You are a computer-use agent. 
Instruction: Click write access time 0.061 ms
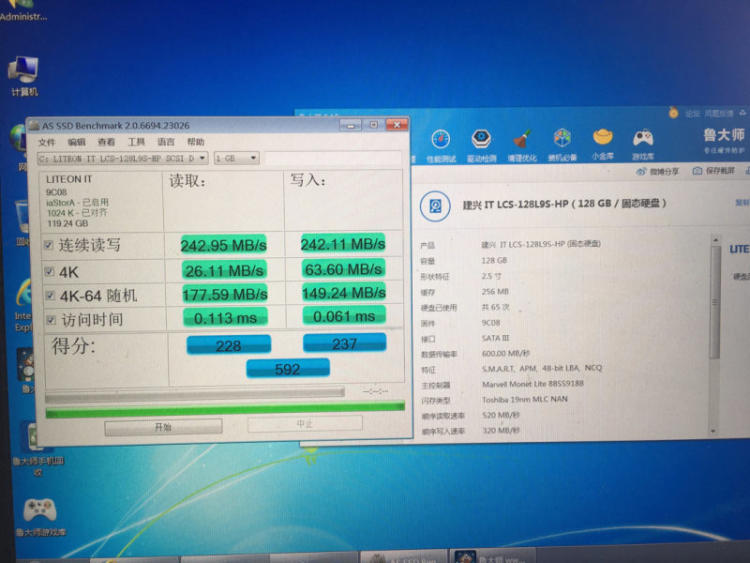[x=344, y=316]
